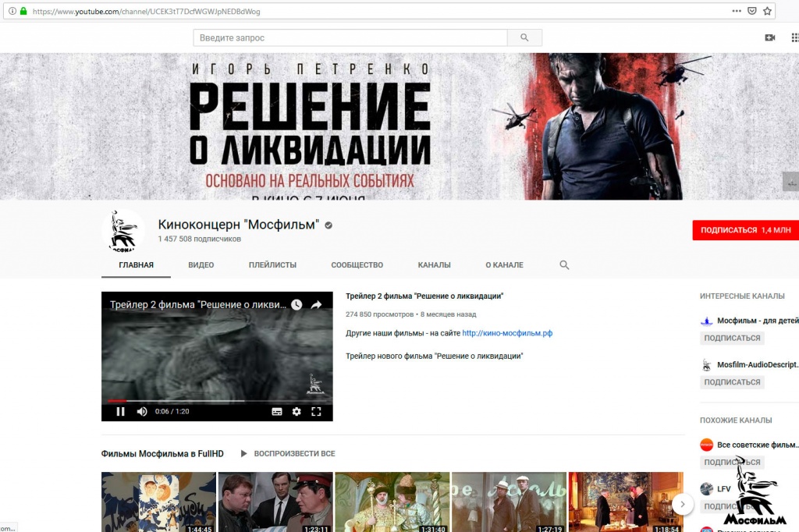This screenshot has height=532, width=799.
Task: Open the film thumbnail lasting 1:27:19
Action: (x=509, y=502)
